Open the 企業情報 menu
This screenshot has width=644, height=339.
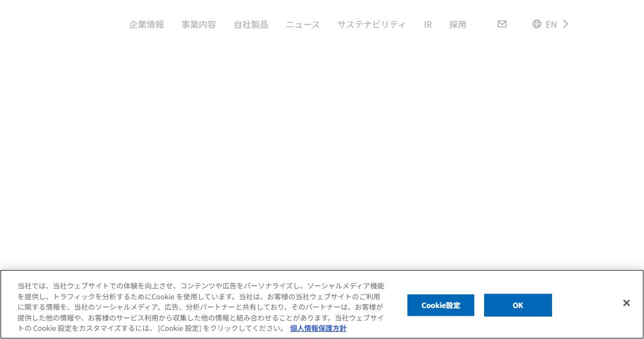(x=147, y=24)
